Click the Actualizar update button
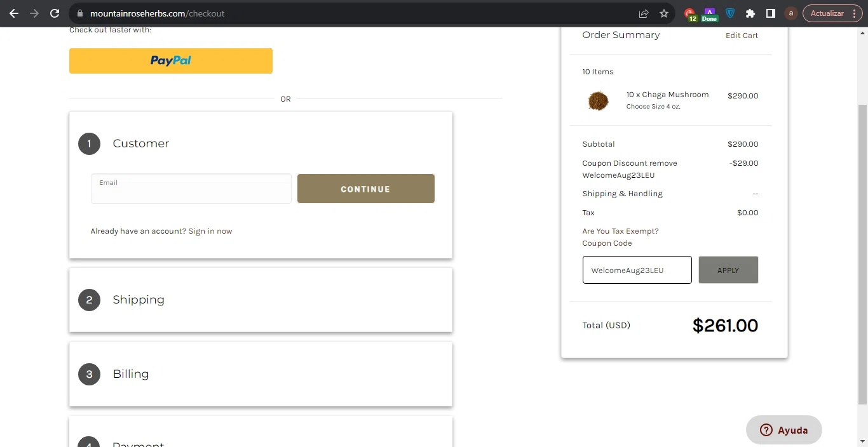Viewport: 868px width, 447px height. click(833, 13)
